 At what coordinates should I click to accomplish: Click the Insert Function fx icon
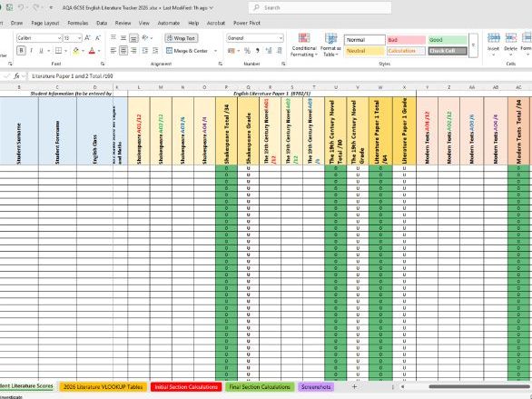pyautogui.click(x=16, y=76)
